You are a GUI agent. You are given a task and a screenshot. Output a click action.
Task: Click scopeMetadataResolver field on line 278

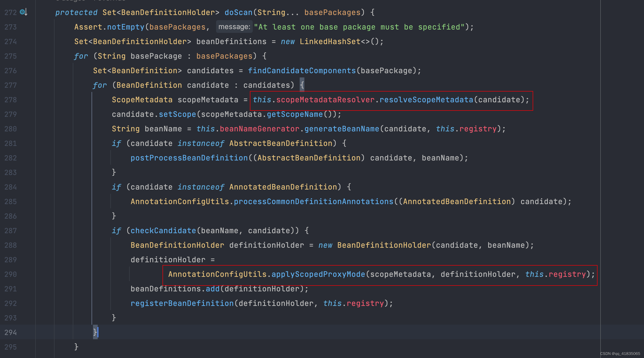pos(325,100)
